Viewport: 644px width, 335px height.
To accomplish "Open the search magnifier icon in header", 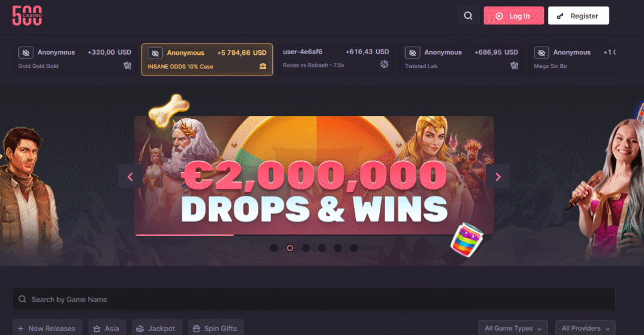I will 468,16.
